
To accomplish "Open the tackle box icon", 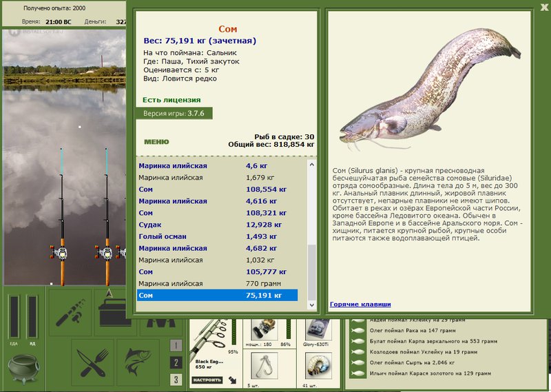I will point(112,312).
